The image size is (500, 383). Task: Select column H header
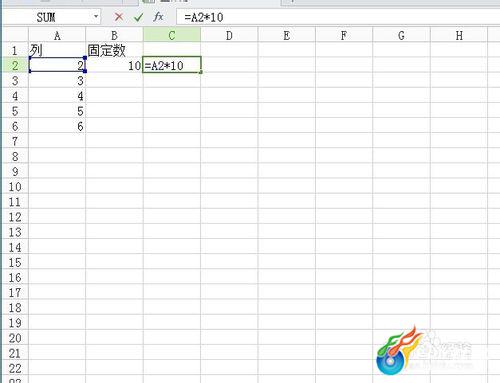point(459,35)
